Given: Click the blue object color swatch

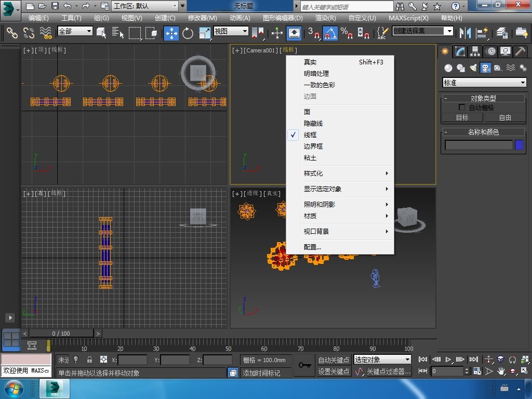Looking at the screenshot, I should pos(519,145).
